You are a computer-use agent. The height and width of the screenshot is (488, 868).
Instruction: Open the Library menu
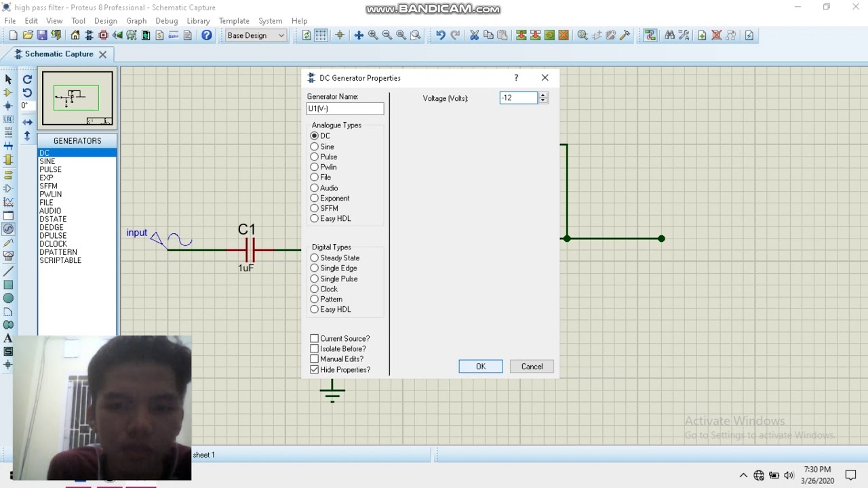click(198, 21)
